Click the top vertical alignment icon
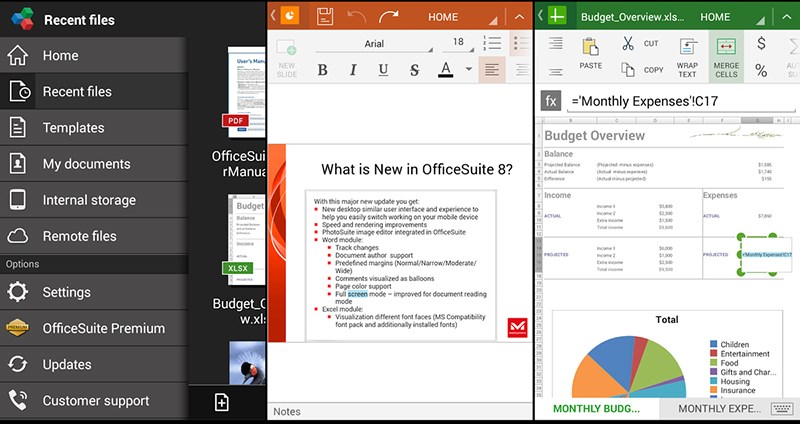This screenshot has width=800, height=424. tap(556, 43)
